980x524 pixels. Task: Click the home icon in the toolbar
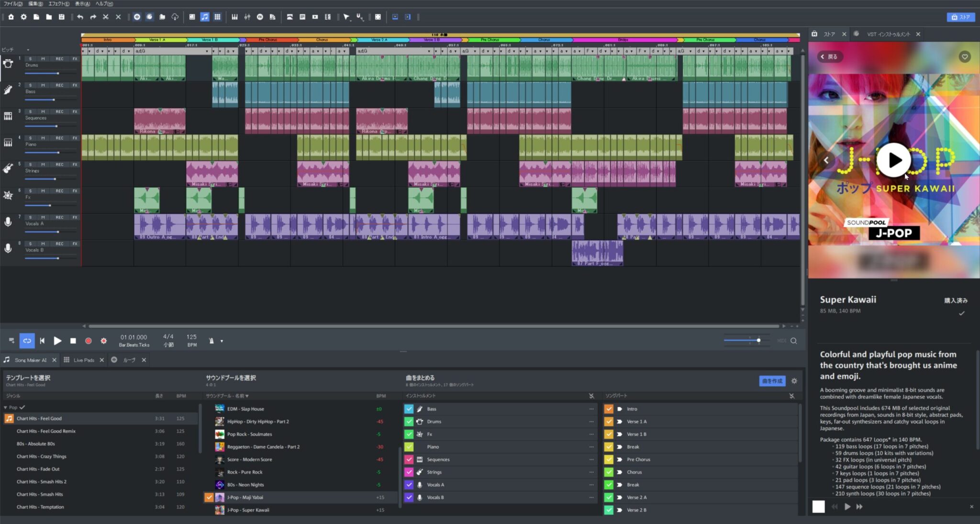(11, 17)
